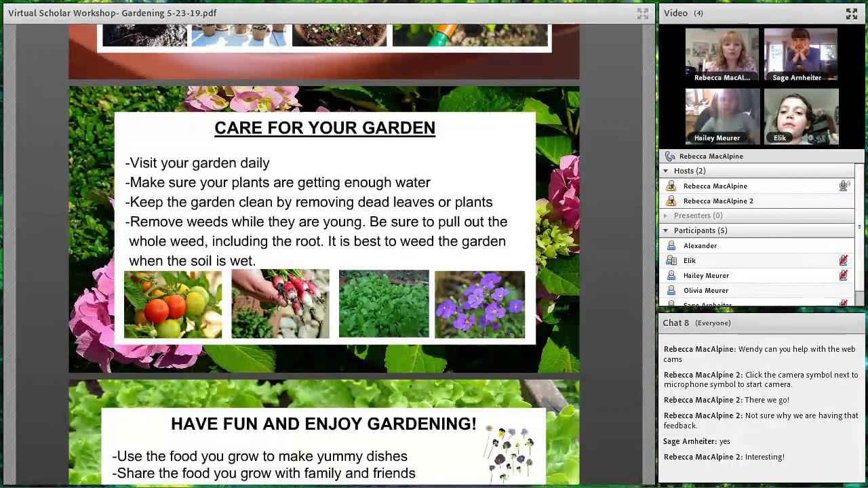Expand the Presenters (0) group

665,216
